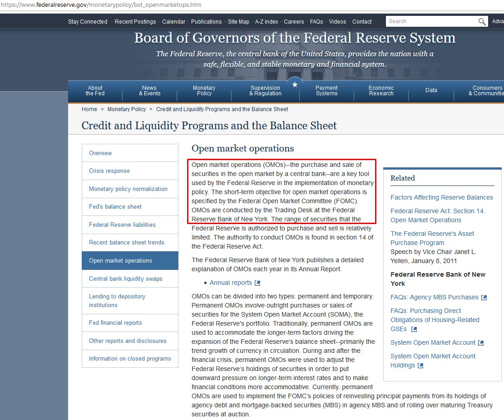Open Factors Affecting Reserve Balances link
Viewport: 504px width, 420px height.
pyautogui.click(x=442, y=197)
